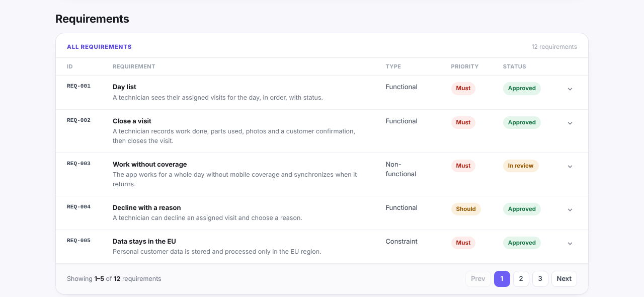This screenshot has height=297, width=644.
Task: Click the ALL REQUIREMENTS tab label
Action: pyautogui.click(x=99, y=47)
